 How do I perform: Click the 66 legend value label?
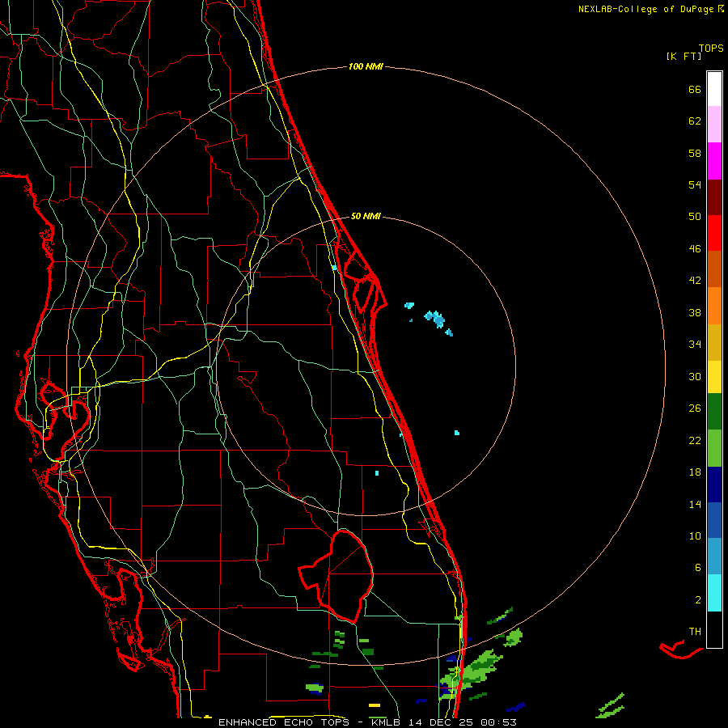[x=695, y=89]
